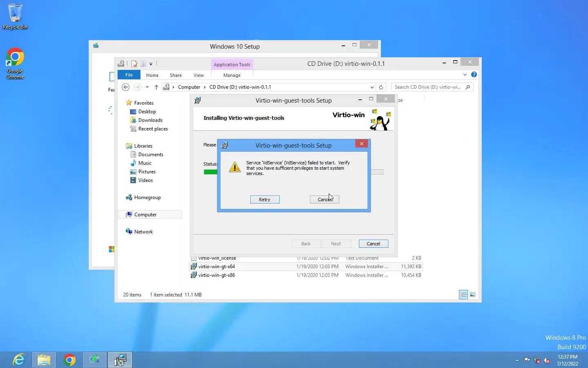Click CD Drive (D:) breadcrumb segment
The width and height of the screenshot is (588, 368).
[x=240, y=87]
